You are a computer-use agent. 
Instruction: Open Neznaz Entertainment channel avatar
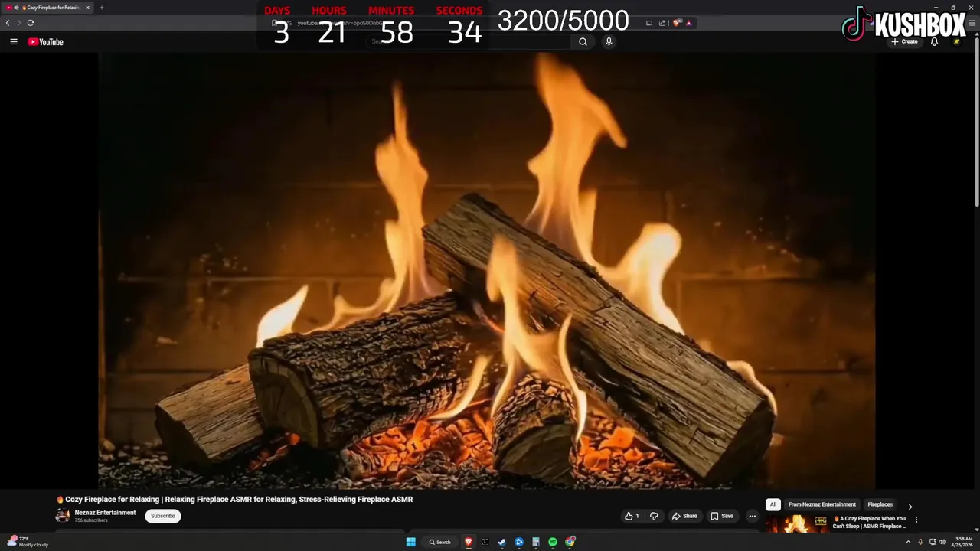(63, 516)
